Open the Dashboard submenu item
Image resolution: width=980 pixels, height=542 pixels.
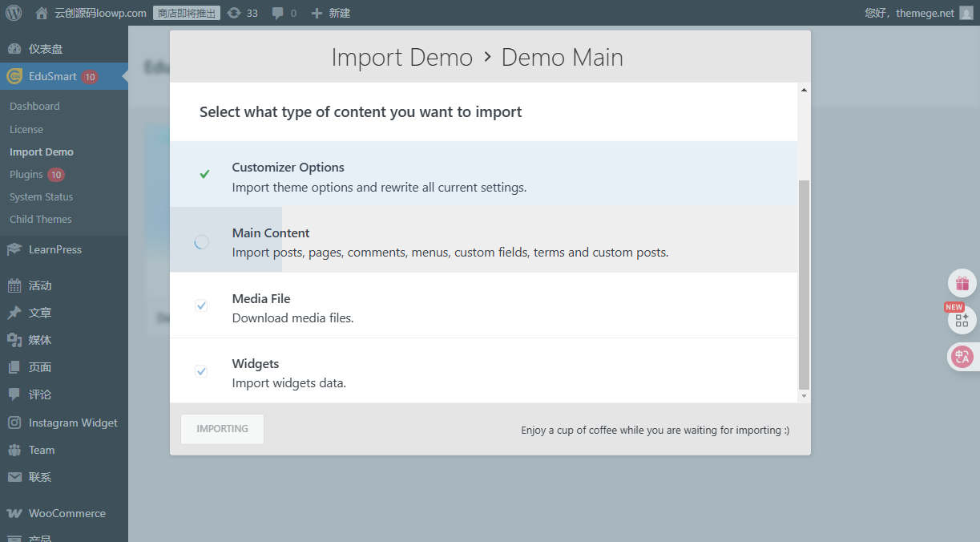coord(34,106)
